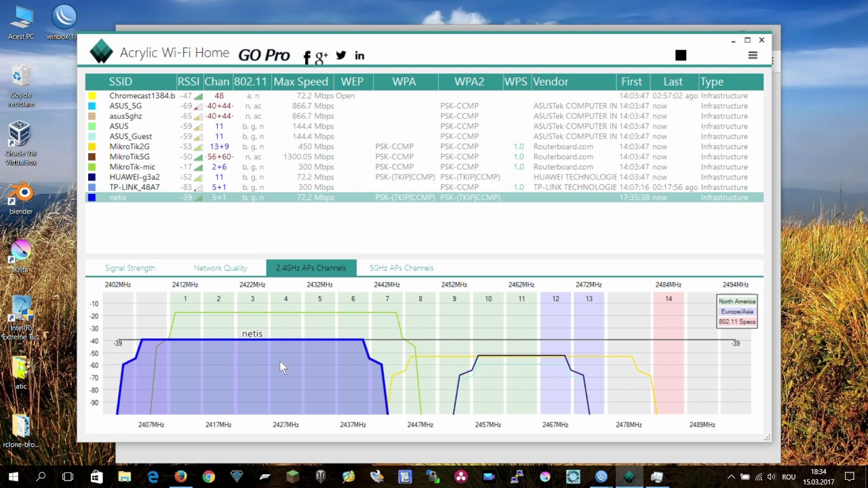
Task: Select the ASUS_Guest network name
Action: pyautogui.click(x=130, y=137)
